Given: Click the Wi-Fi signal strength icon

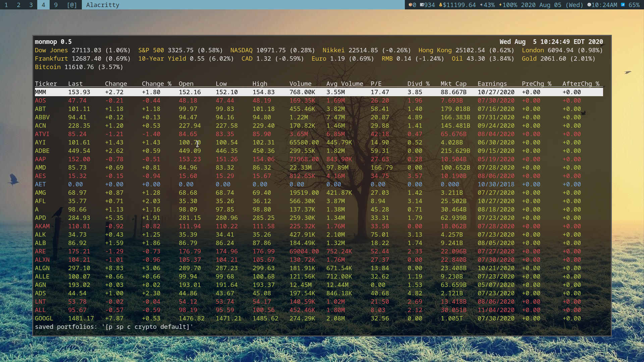Looking at the screenshot, I should [623, 5].
